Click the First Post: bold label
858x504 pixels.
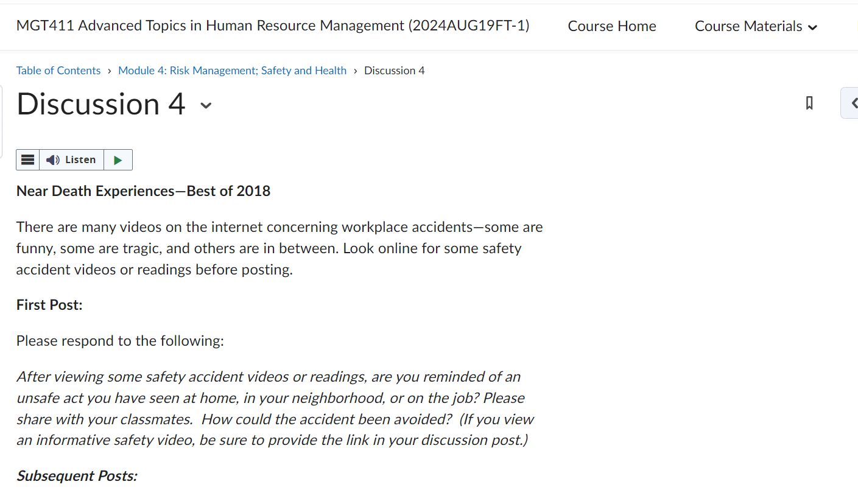click(49, 305)
